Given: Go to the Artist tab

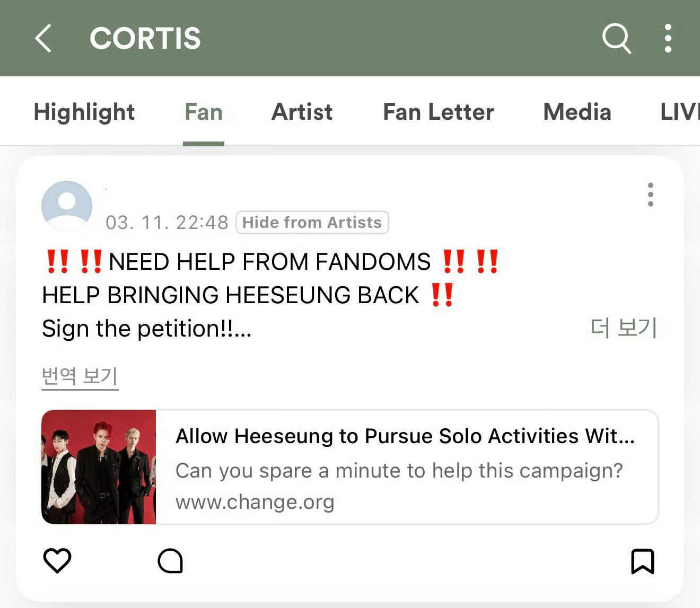Looking at the screenshot, I should point(302,112).
